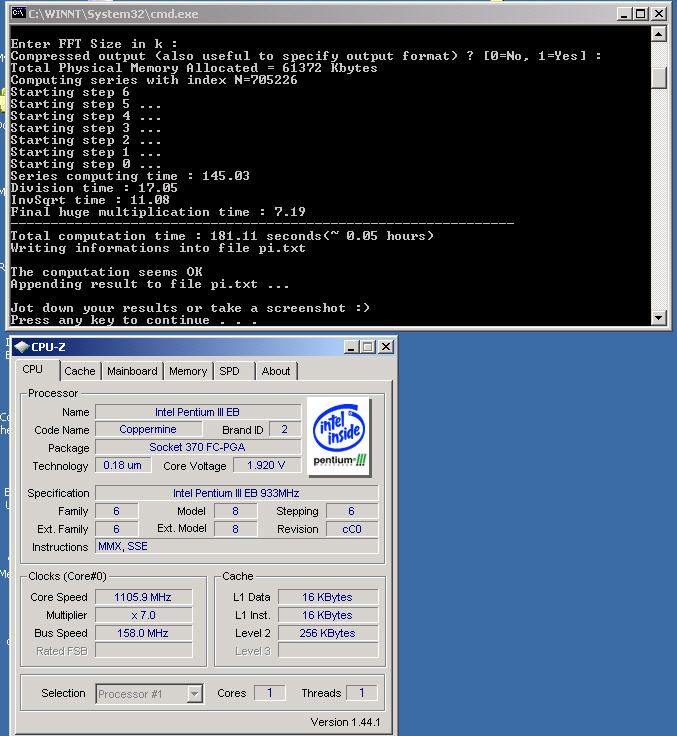Click the Instructions value 'MMX, SSE'

[x=237, y=546]
